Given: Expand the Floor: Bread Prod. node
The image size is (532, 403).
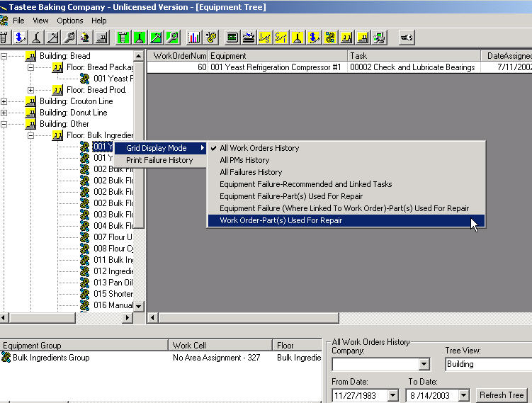Looking at the screenshot, I should click(30, 90).
